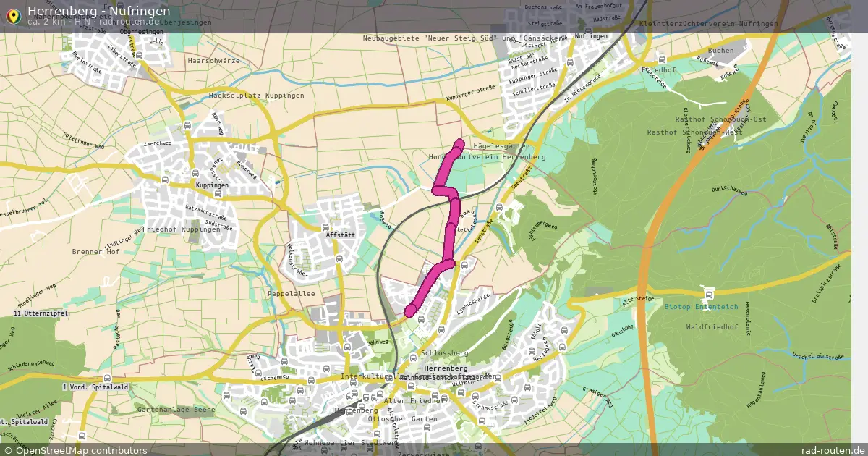Select bus stop icon above Vord. Spitalwald label
This screenshot has width=868, height=456.
pyautogui.click(x=106, y=379)
